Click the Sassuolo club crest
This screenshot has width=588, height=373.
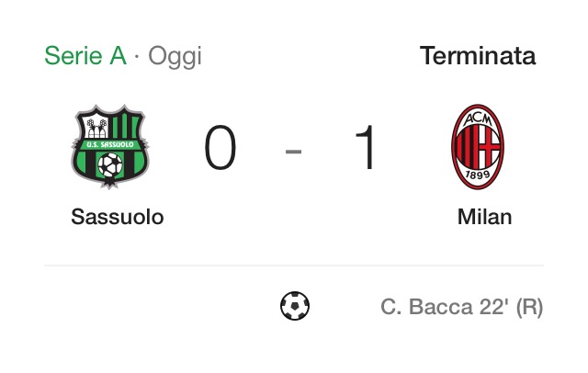point(110,147)
